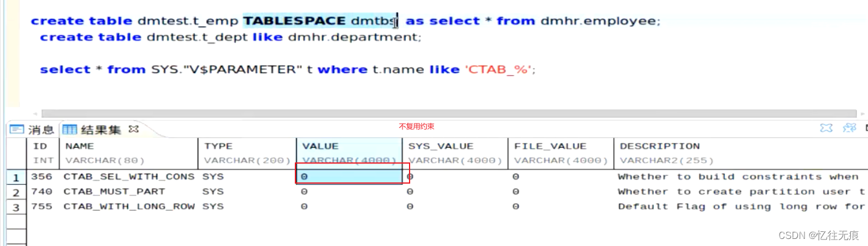The image size is (868, 246).
Task: Click the blue X icon in results toolbar
Action: pyautogui.click(x=826, y=128)
